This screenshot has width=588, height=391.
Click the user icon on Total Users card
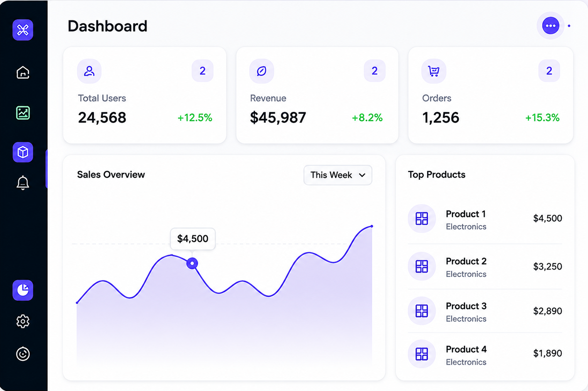coord(89,71)
